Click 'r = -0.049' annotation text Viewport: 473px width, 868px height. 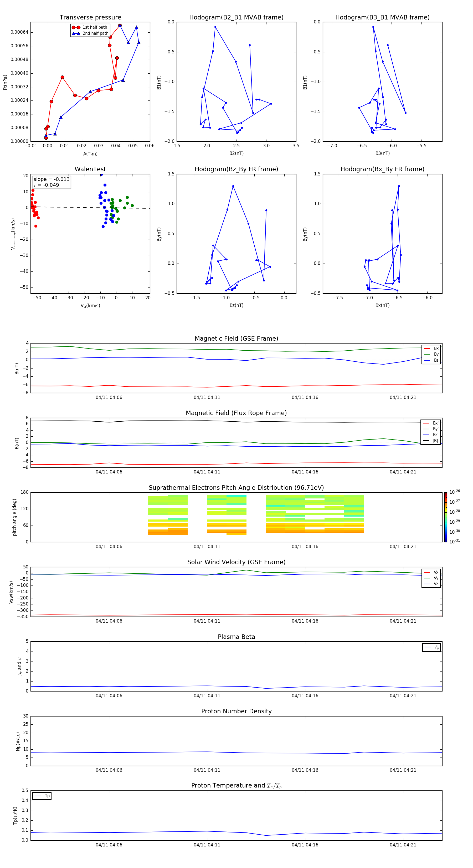(x=47, y=185)
